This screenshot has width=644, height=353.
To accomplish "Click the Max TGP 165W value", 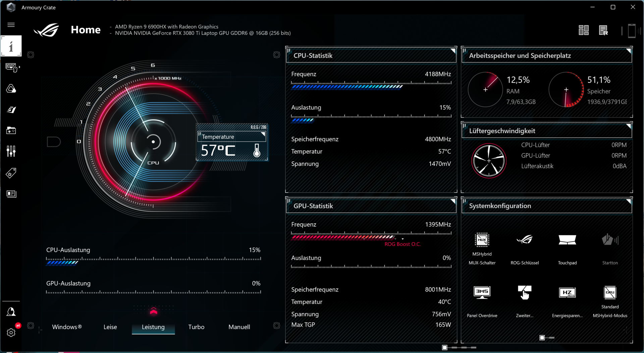I will (x=443, y=325).
